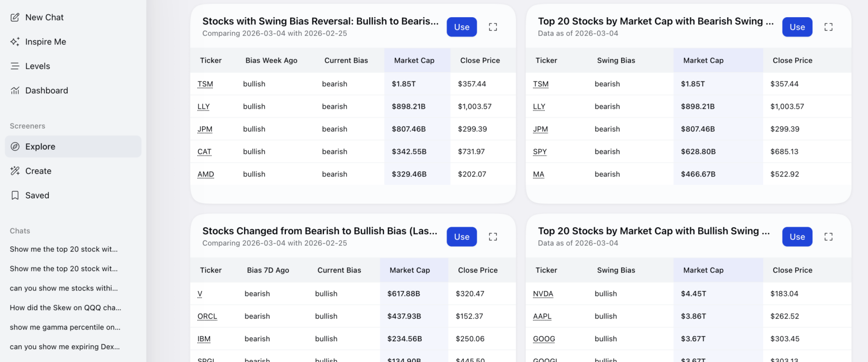Click the $731.97 close price cell
Image resolution: width=868 pixels, height=362 pixels.
click(483, 152)
